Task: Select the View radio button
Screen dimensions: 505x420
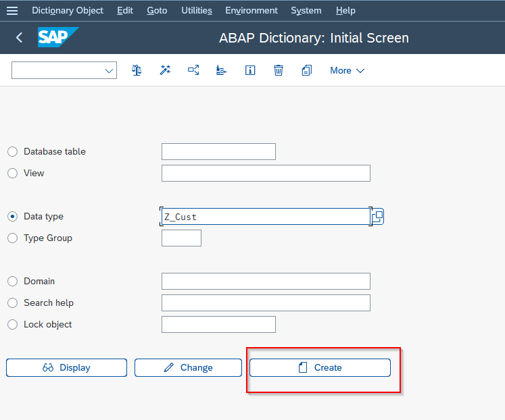Action: 12,173
